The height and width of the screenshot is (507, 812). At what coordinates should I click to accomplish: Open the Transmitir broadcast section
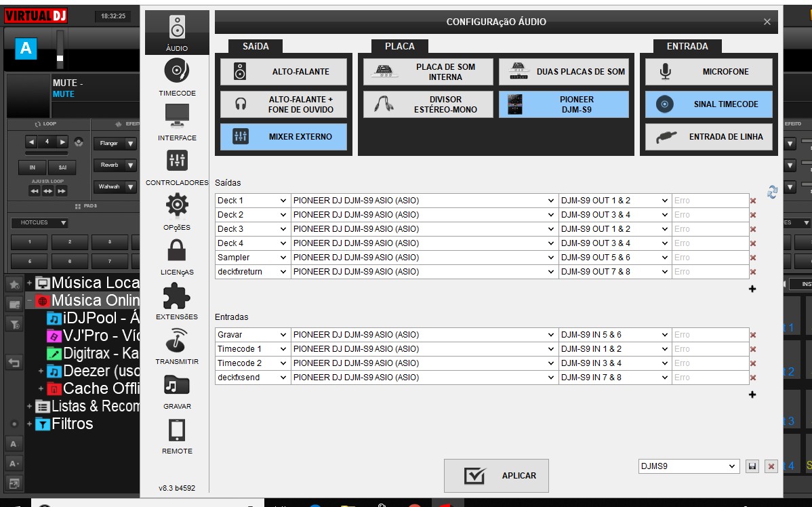pyautogui.click(x=177, y=346)
